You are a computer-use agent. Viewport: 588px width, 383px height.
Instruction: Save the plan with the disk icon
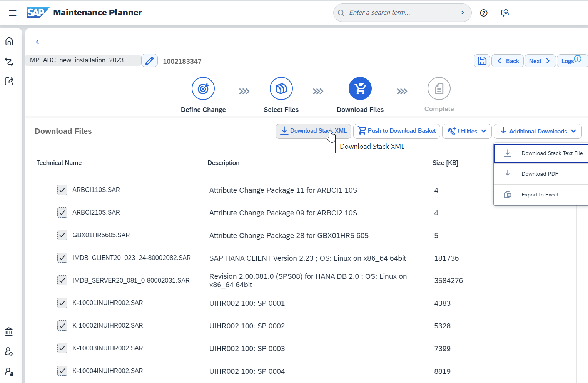point(482,61)
